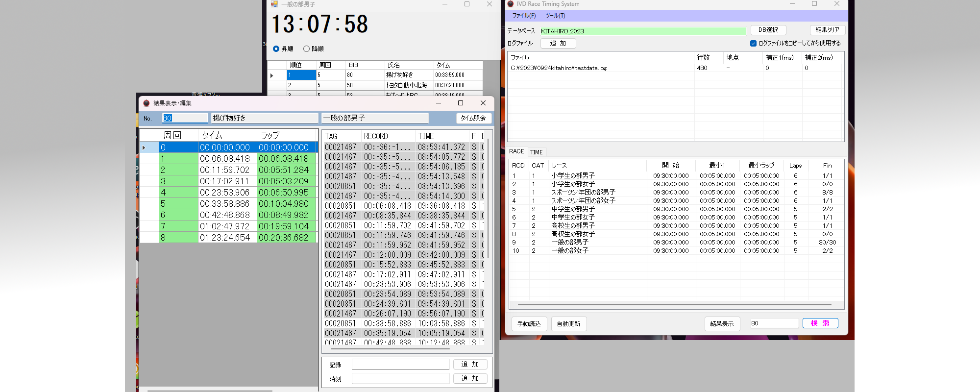Image resolution: width=980 pixels, height=392 pixels.
Task: Click the 一般の部男子 window title icon
Action: 274,4
